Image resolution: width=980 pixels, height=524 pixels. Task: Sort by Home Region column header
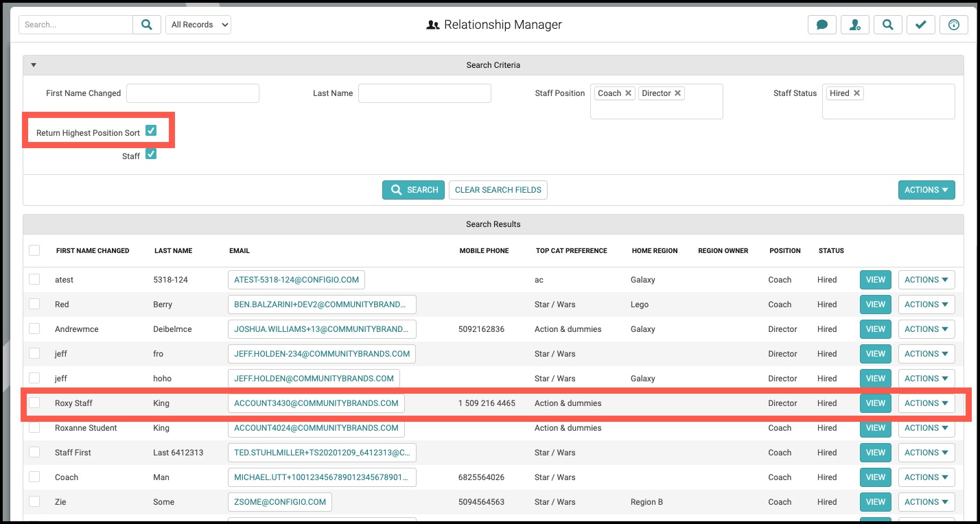(x=655, y=251)
